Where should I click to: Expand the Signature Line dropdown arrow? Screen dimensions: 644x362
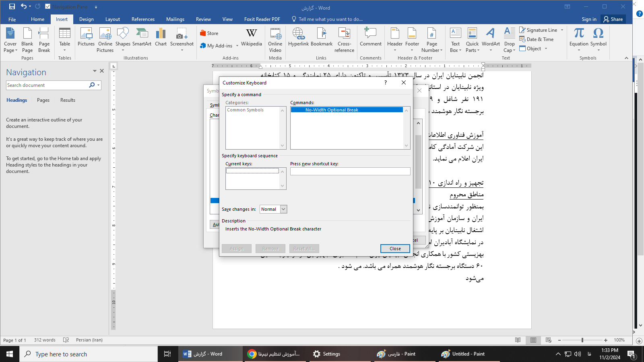[x=562, y=30]
